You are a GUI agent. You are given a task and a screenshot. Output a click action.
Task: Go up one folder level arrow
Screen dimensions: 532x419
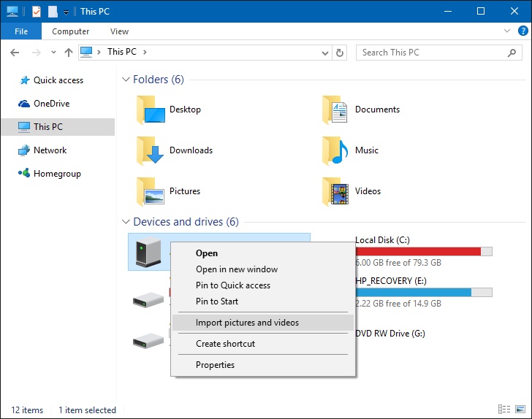click(x=69, y=53)
